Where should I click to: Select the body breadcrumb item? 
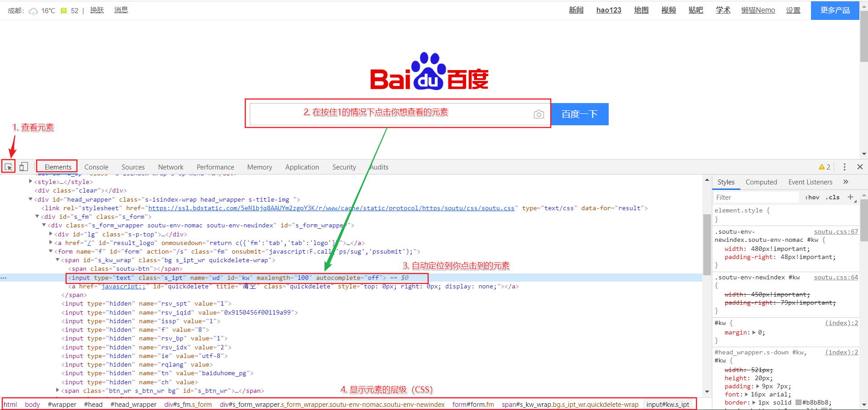click(32, 404)
